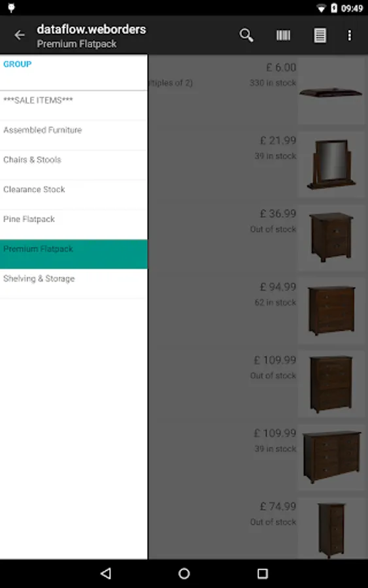This screenshot has width=368, height=588.
Task: Choose the Chairs & Stools group
Action: tap(73, 165)
